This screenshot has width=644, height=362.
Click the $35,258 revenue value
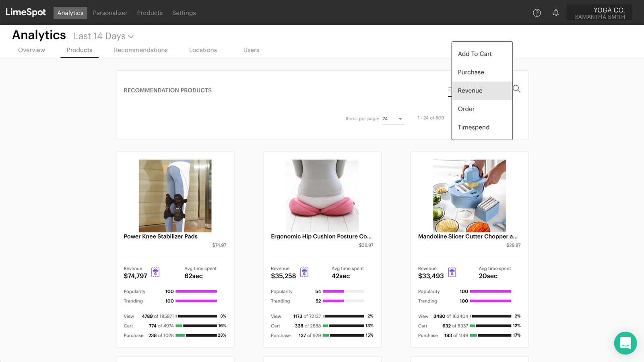(x=283, y=276)
